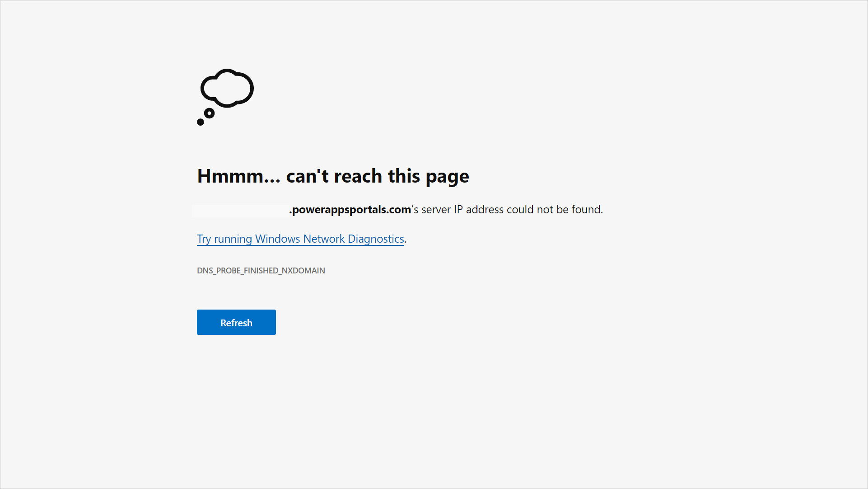This screenshot has width=868, height=489.
Task: Click the word "Diagnostics" in the link
Action: point(375,239)
